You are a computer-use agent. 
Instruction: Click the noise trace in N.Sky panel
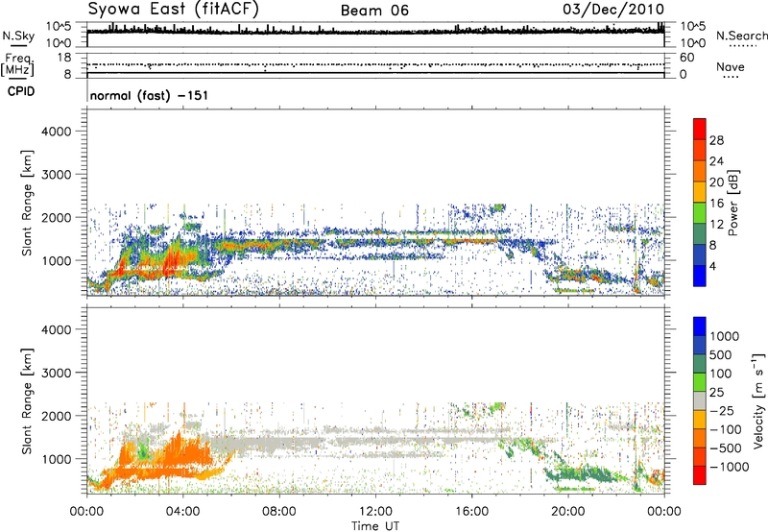click(375, 31)
